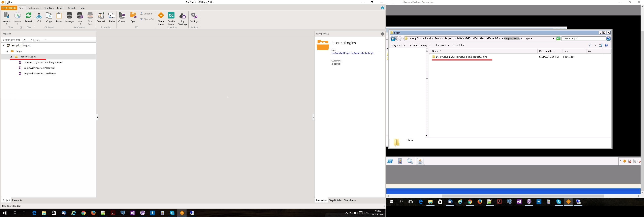Screen dimensions: 644x217
Task: Expand the Organize dropdown in Explorer
Action: pos(398,45)
